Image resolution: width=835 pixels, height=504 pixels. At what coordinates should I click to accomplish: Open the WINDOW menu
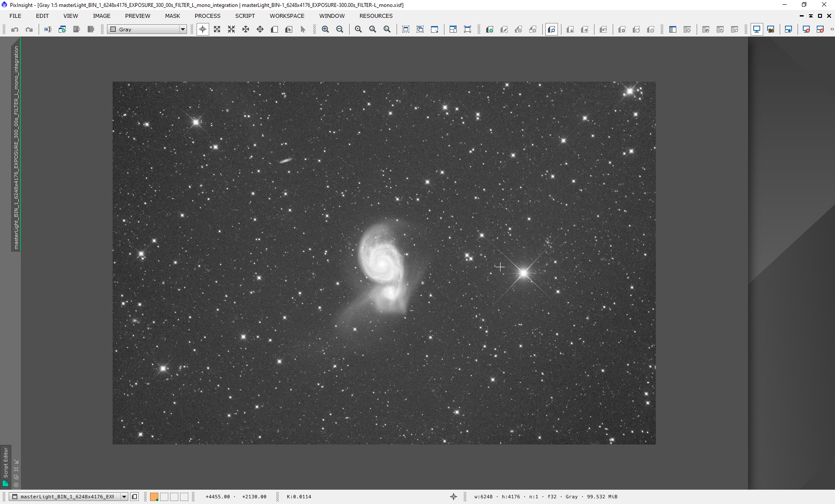coord(332,16)
